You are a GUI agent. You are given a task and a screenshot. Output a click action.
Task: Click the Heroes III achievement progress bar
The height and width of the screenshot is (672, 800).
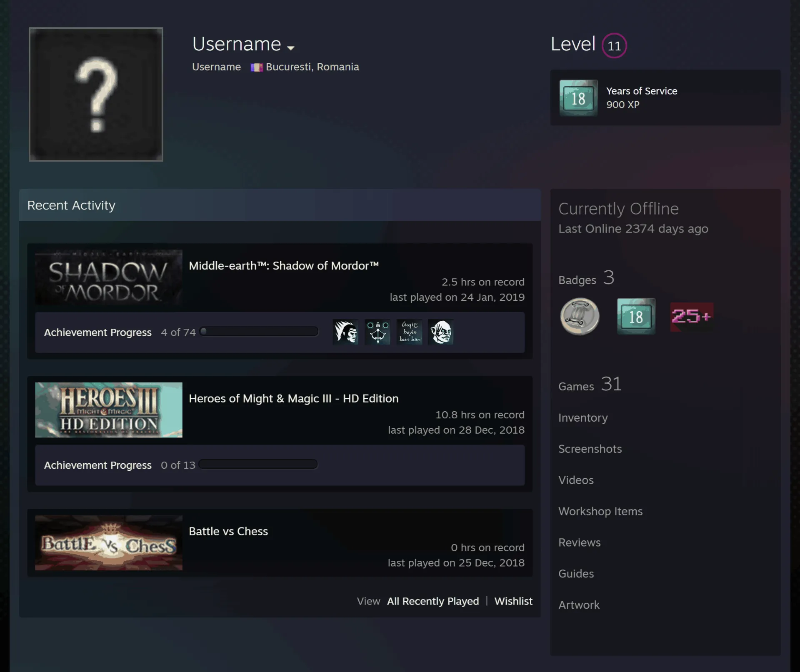coord(258,465)
